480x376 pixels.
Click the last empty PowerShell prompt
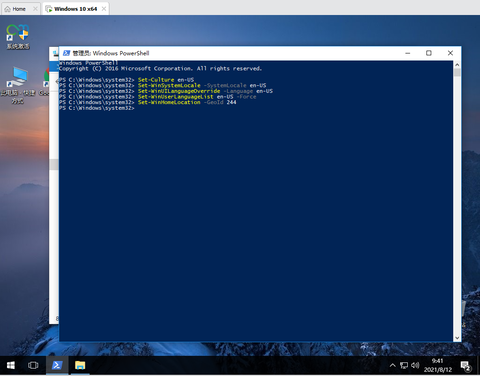coord(97,108)
